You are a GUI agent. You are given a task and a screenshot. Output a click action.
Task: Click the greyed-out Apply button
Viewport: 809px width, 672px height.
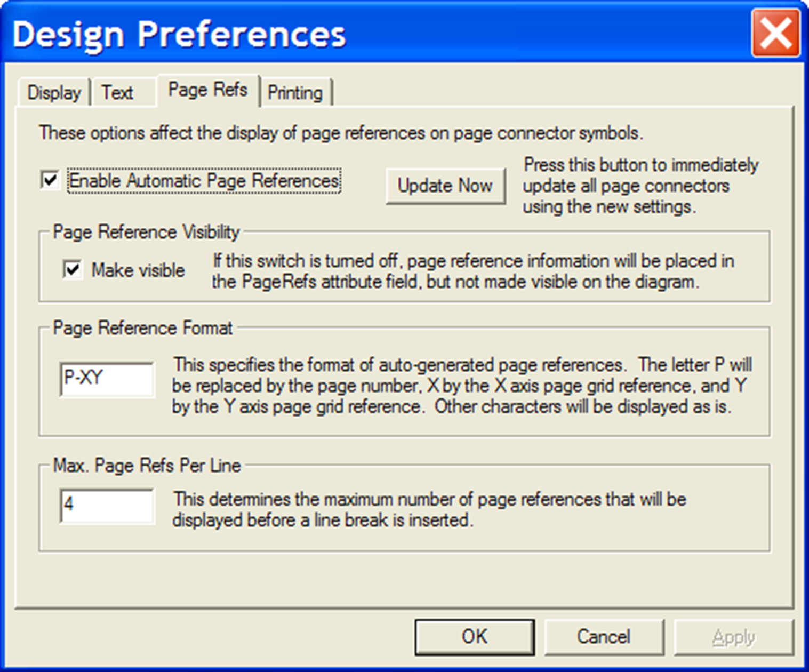[733, 637]
